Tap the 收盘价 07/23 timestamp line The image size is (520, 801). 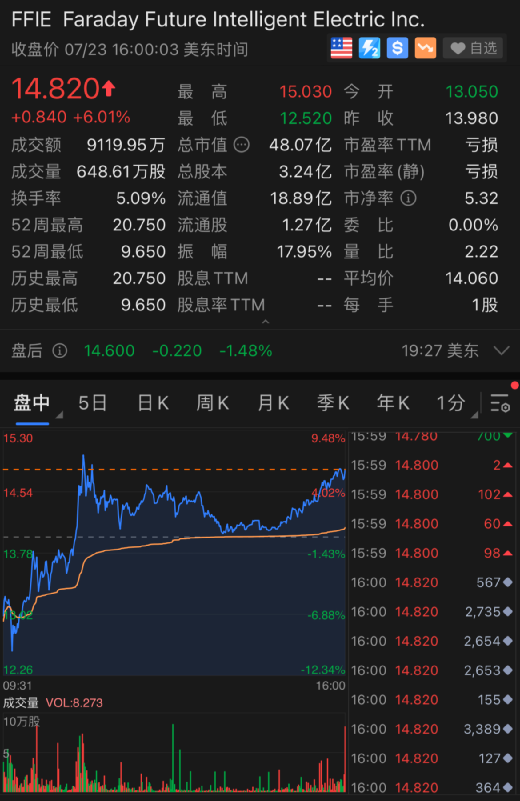pyautogui.click(x=130, y=50)
